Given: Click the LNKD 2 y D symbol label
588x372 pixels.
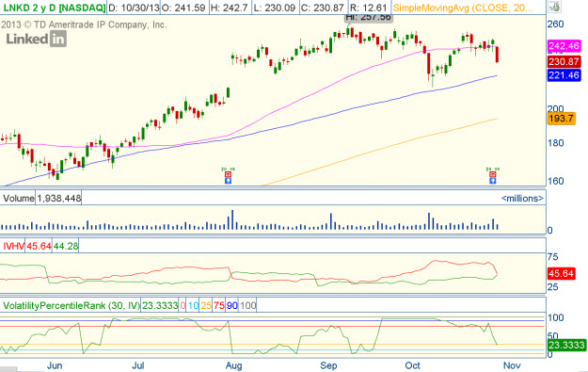Looking at the screenshot, I should (54, 8).
